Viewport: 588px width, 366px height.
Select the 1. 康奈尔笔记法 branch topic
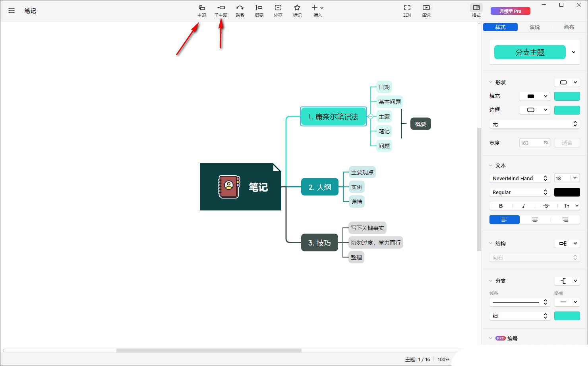click(x=333, y=117)
